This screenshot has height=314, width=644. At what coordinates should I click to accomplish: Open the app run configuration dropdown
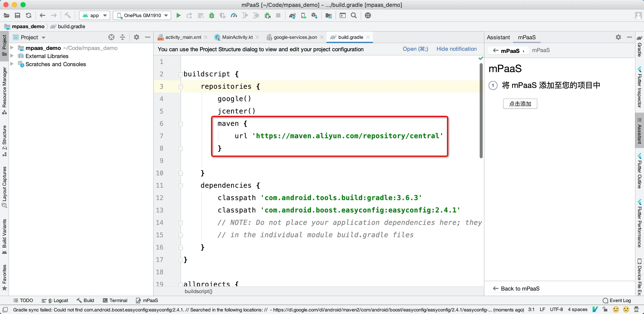point(95,16)
